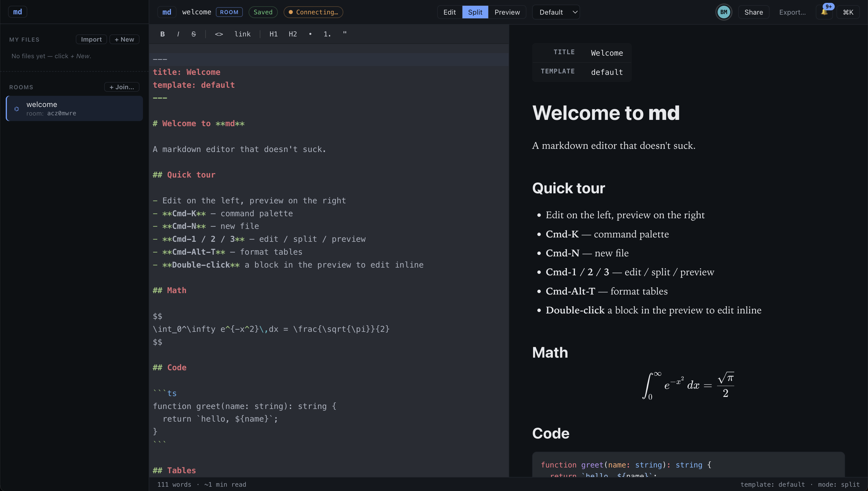Viewport: 868px width, 491px height.
Task: Apply strikethrough formatting
Action: point(193,34)
